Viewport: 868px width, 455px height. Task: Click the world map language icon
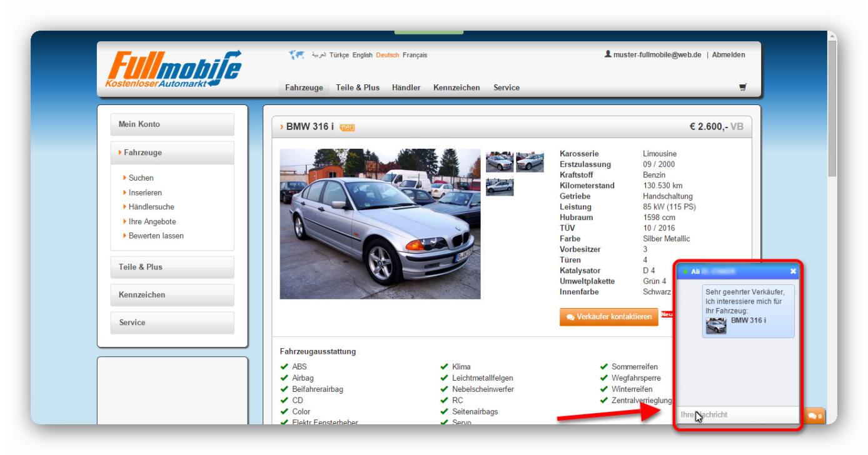[x=296, y=55]
